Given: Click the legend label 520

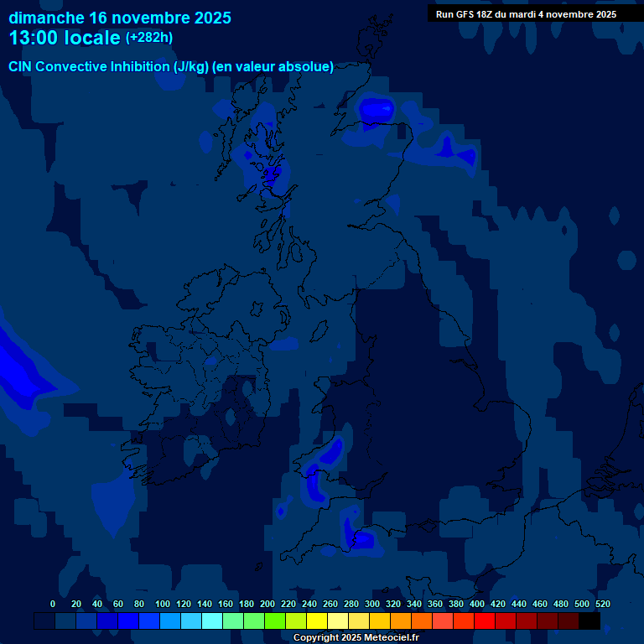Looking at the screenshot, I should pyautogui.click(x=602, y=604).
